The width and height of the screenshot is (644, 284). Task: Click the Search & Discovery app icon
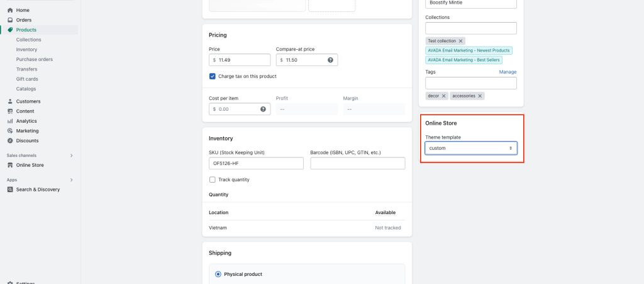(x=10, y=190)
